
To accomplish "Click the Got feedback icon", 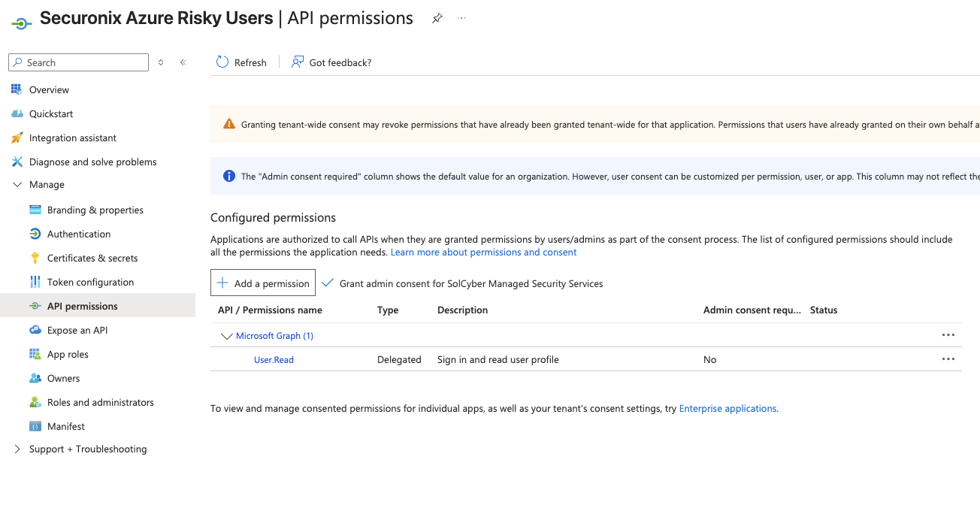I will (298, 62).
